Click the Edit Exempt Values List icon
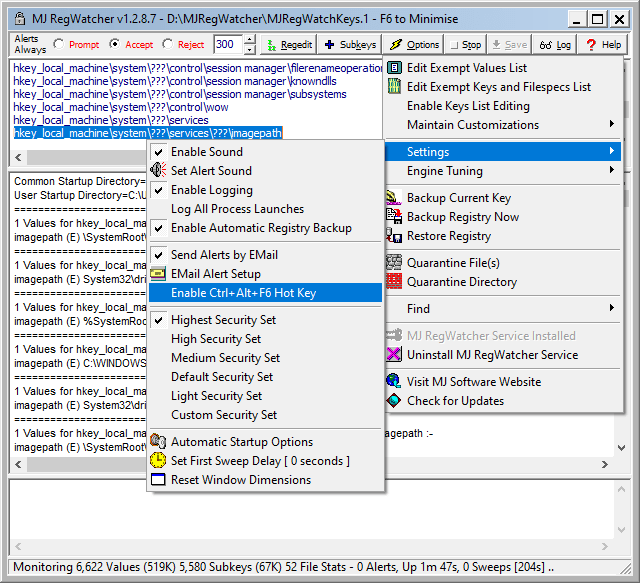 394,68
